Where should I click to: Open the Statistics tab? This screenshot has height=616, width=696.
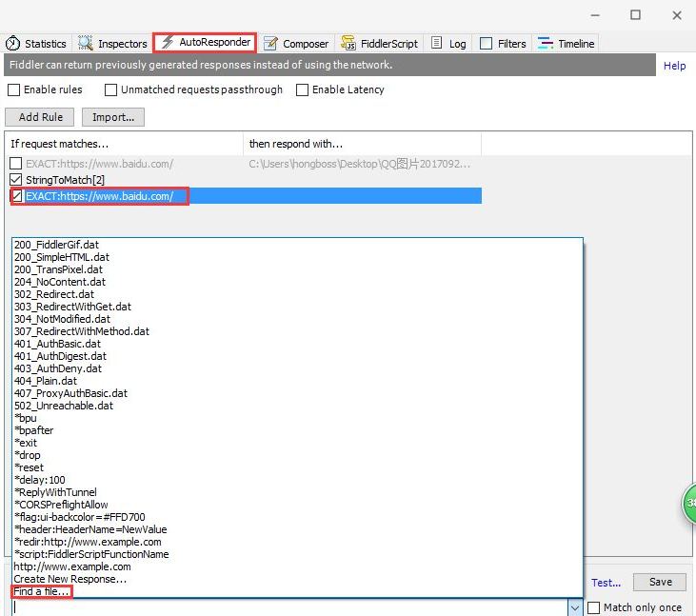36,44
